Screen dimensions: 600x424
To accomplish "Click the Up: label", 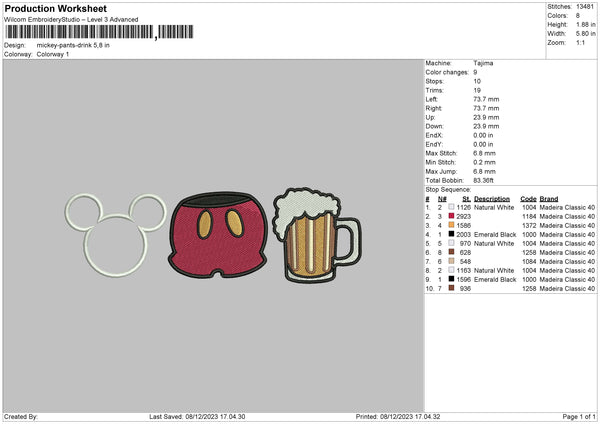I will (430, 117).
